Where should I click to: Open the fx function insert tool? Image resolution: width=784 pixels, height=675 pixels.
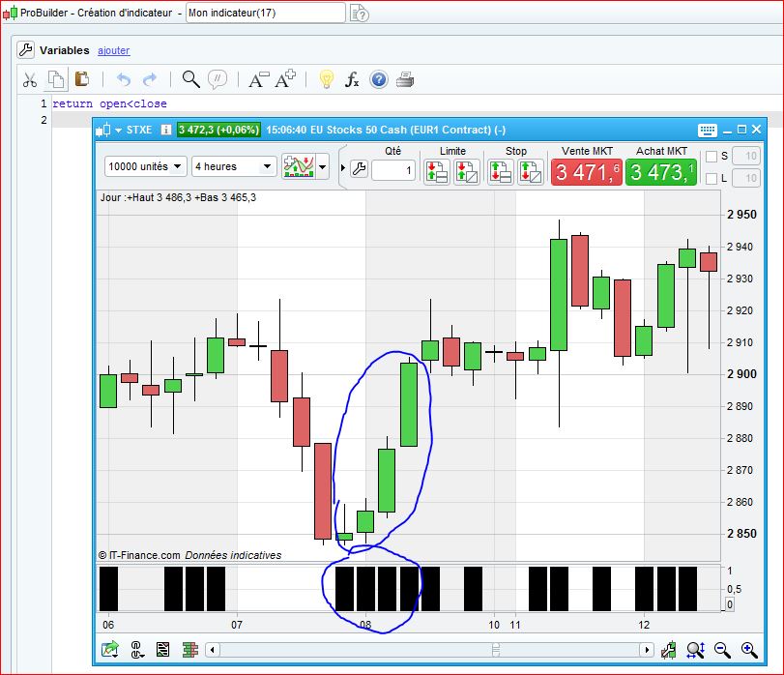[x=352, y=79]
